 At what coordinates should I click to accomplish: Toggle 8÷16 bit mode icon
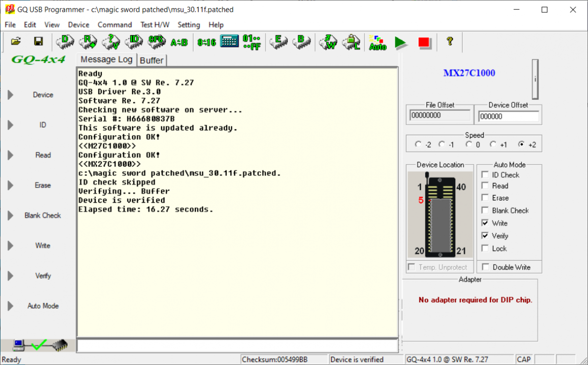point(206,43)
